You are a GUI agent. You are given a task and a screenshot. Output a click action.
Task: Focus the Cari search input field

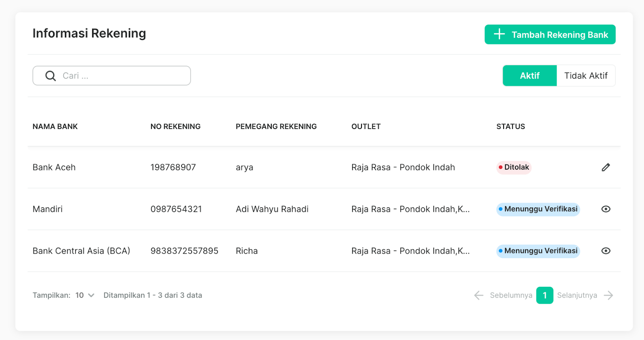point(111,76)
